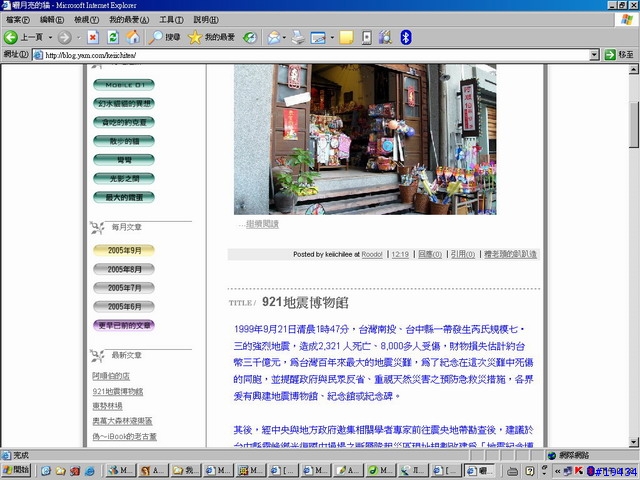Viewport: 640px width, 480px height.
Task: Open the 散步的貓 blog link button
Action: coord(124,141)
